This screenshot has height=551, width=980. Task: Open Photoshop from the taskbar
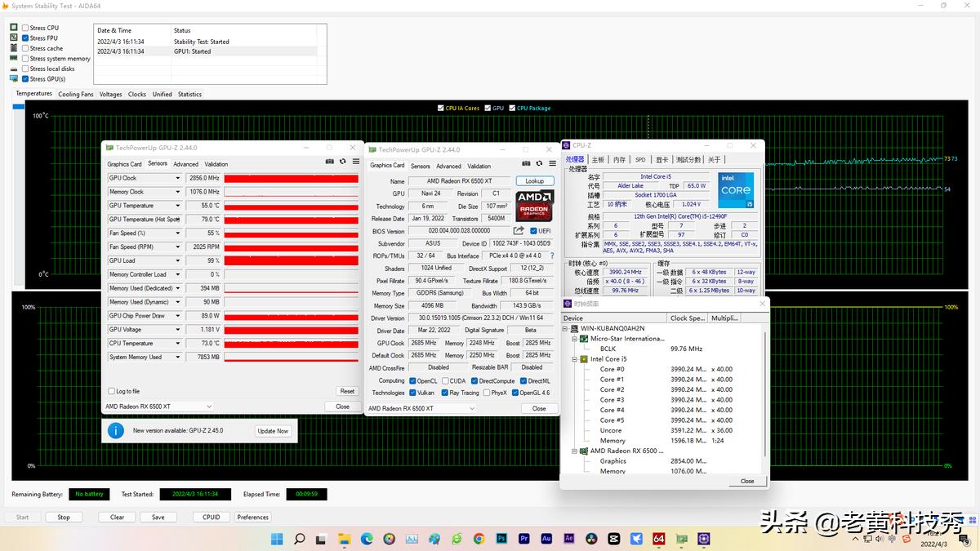[x=501, y=539]
